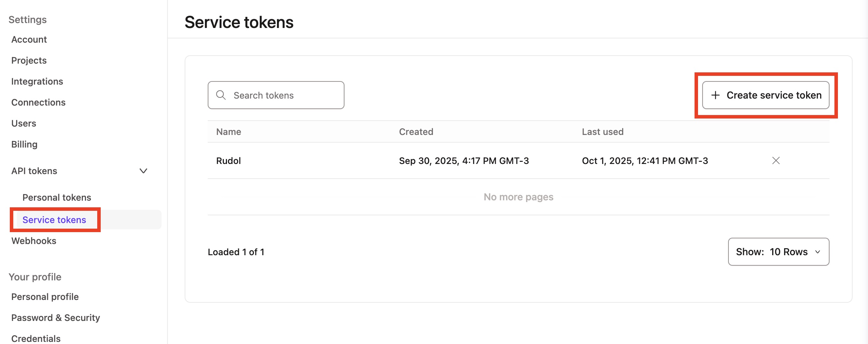Delete the Rudol token with X icon
The image size is (868, 344).
click(776, 160)
